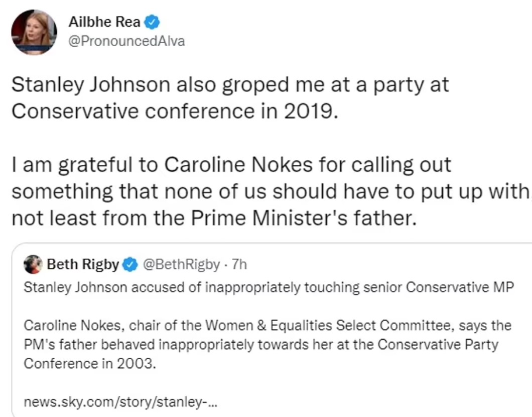532x417 pixels.
Task: Click the line 'not least from the Prime Minister's father.'
Action: 214,218
